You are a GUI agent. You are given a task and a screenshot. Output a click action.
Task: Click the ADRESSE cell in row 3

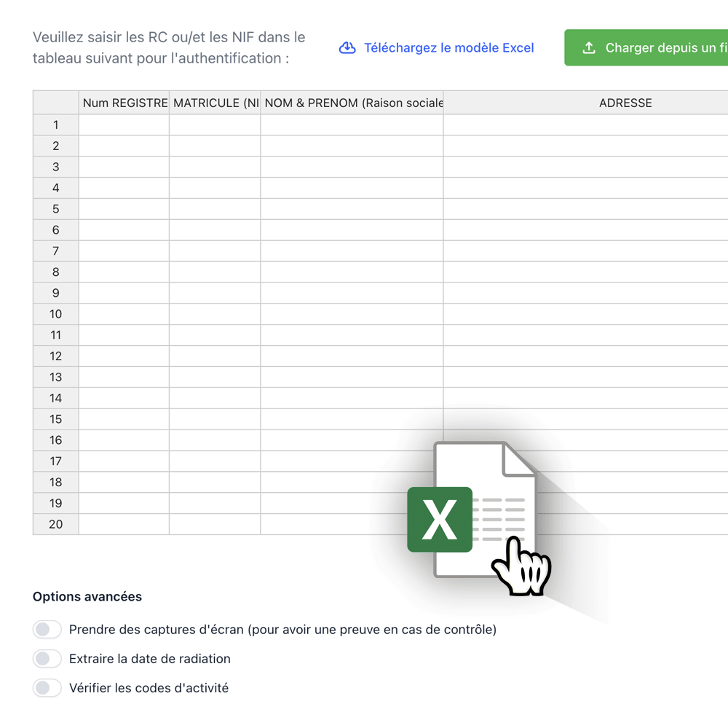(586, 167)
